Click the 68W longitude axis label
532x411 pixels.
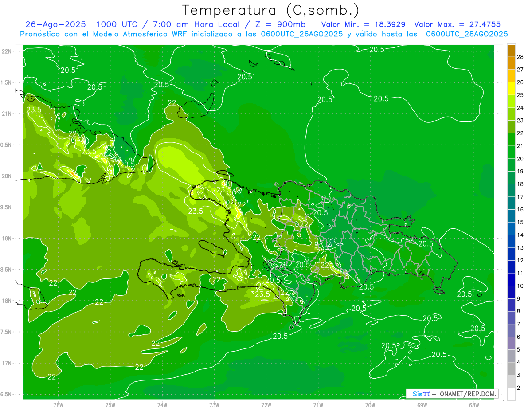coord(474,405)
